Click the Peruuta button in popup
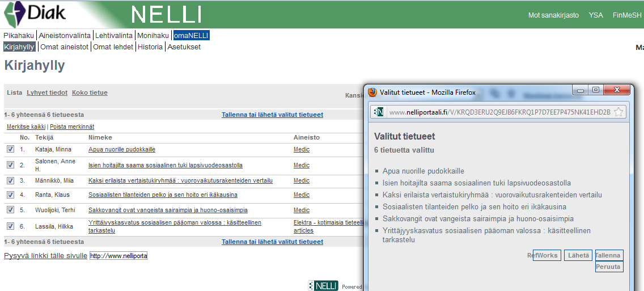The width and height of the screenshot is (644, 291). (609, 267)
